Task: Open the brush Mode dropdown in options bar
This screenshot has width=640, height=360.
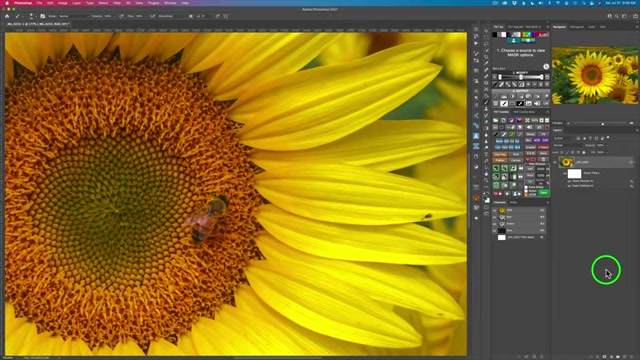Action: (74, 16)
